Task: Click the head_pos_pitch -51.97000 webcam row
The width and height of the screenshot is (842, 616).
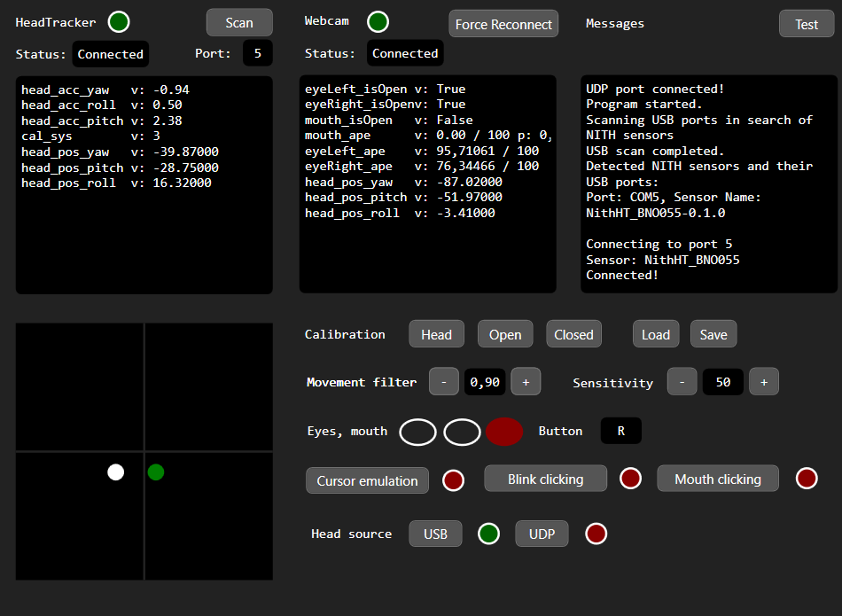Action: pos(404,197)
